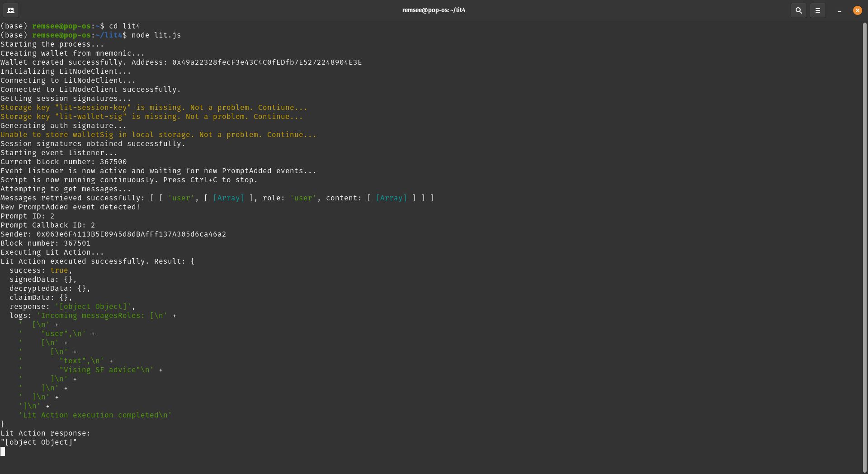Click 'Connected to LitNodeClient successfully.' line
This screenshot has width=868, height=474.
click(x=90, y=90)
